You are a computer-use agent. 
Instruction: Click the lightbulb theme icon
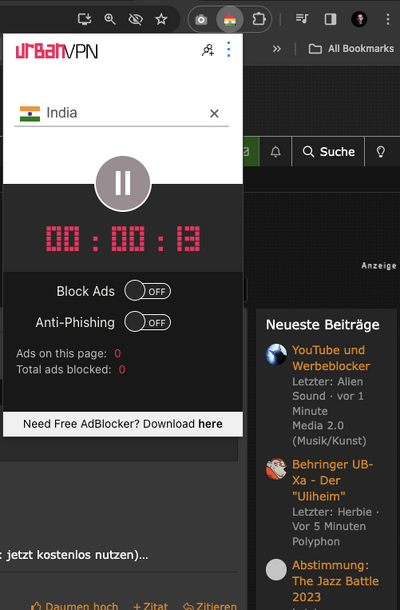tap(381, 151)
